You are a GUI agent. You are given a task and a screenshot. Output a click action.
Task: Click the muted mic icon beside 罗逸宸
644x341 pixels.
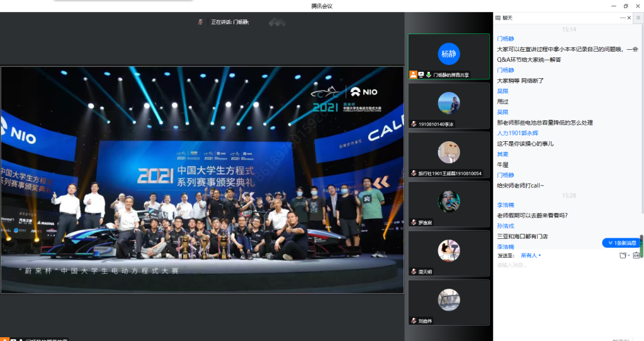[x=414, y=223]
